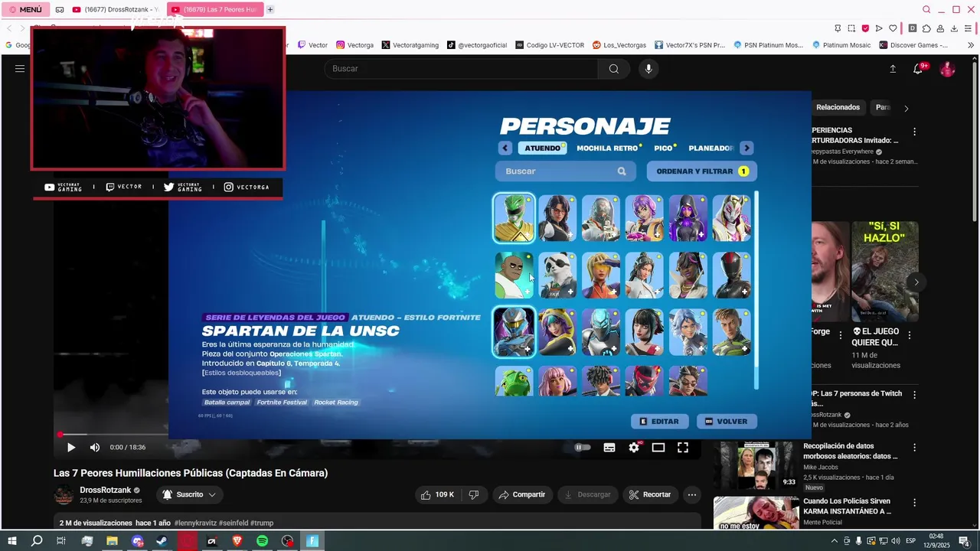This screenshot has width=980, height=551.
Task: Click the YouTube search magnifier button
Action: pos(614,69)
